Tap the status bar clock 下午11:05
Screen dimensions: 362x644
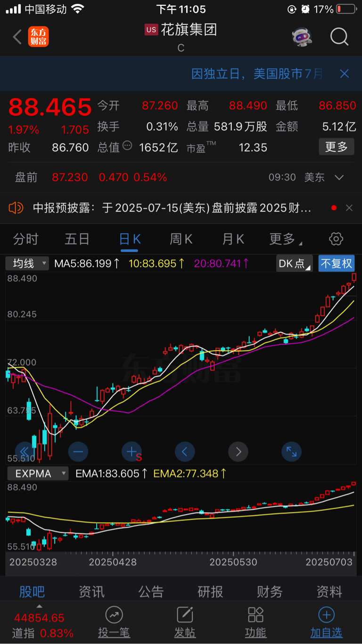coord(181,9)
